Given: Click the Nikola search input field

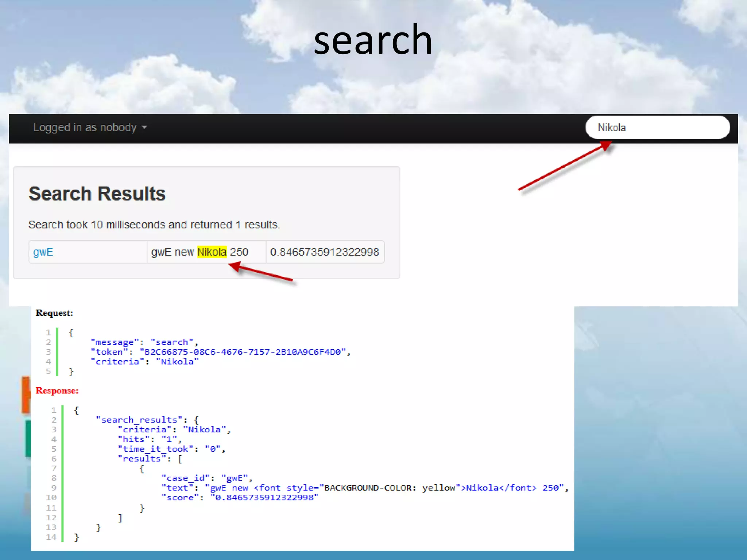Looking at the screenshot, I should pos(658,128).
